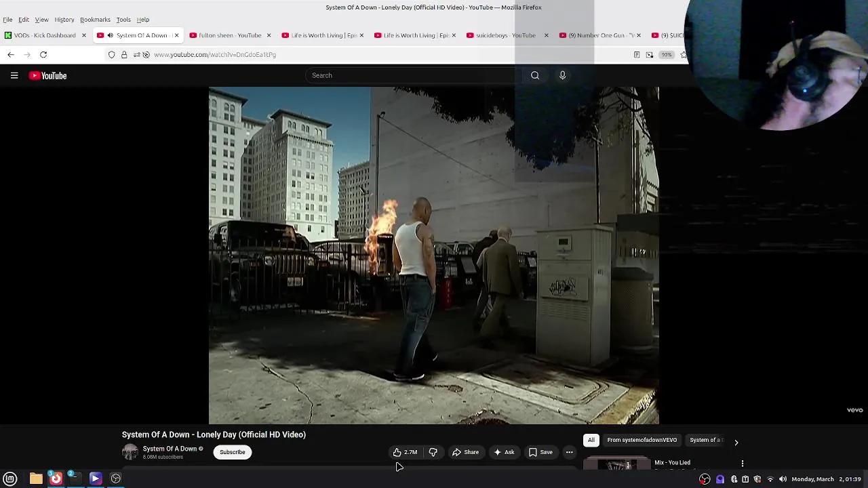Open the Edit menu
Screen dimensions: 868x488
[24, 20]
